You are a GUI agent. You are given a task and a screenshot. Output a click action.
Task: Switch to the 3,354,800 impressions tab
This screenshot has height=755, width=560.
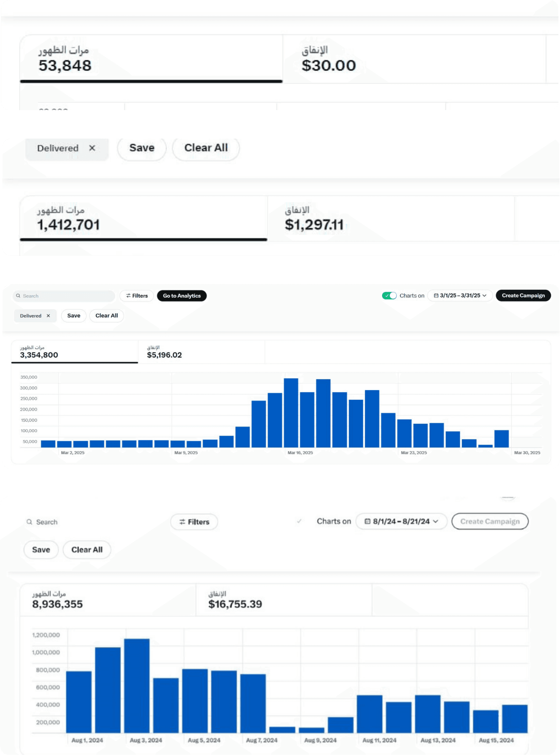tap(74, 352)
